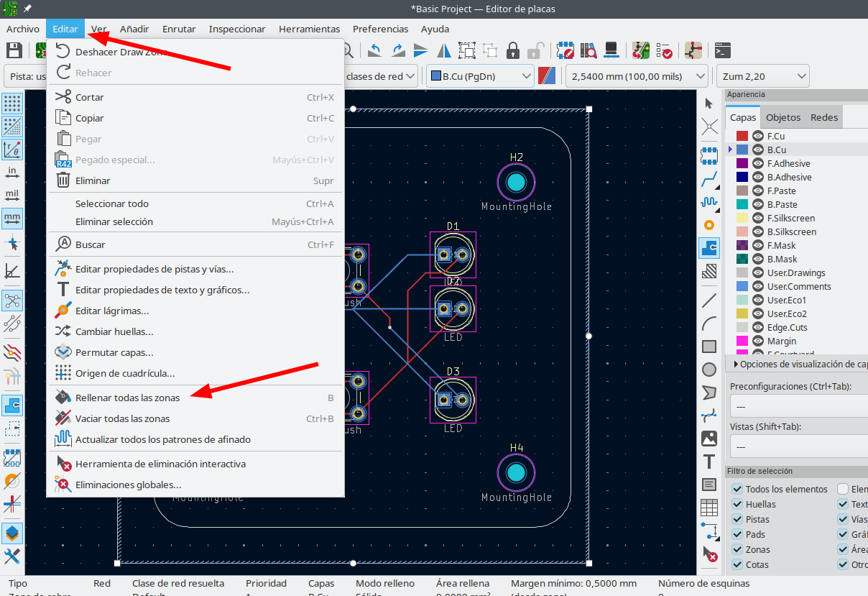Select the Draw line tool
This screenshot has height=596, width=868.
[709, 299]
